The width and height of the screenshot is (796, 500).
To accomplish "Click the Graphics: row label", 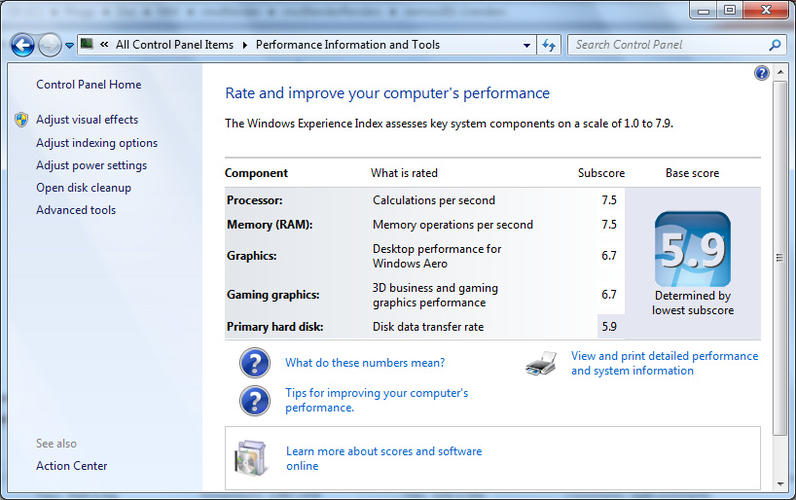I will click(x=252, y=256).
